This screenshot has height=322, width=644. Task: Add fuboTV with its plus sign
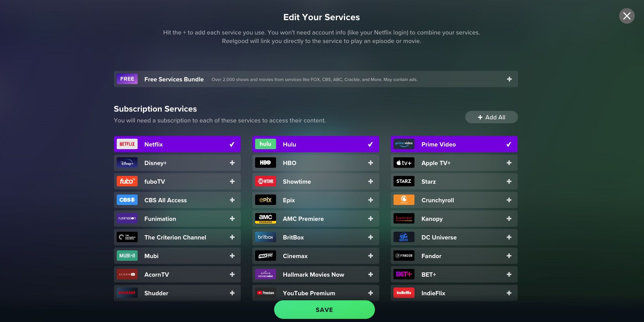click(232, 181)
